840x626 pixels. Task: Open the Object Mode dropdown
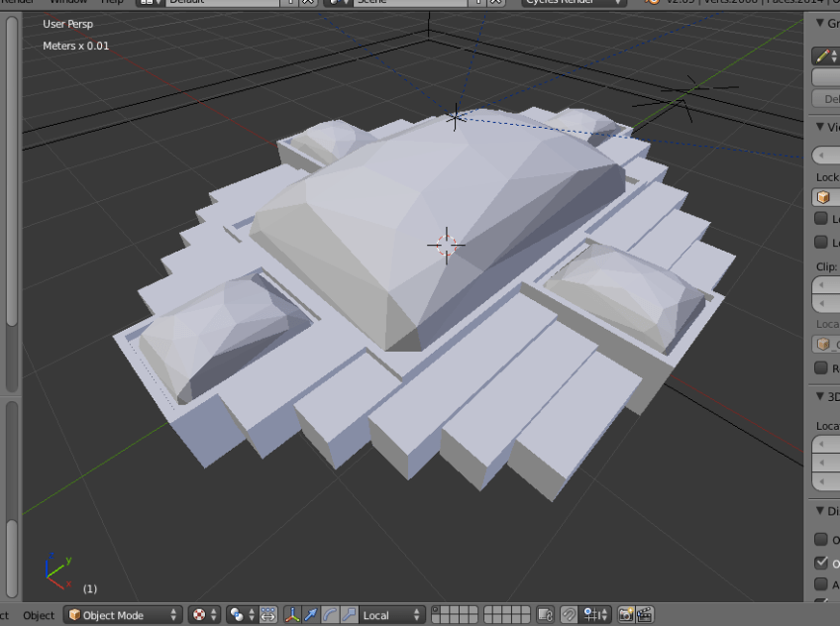pos(124,615)
